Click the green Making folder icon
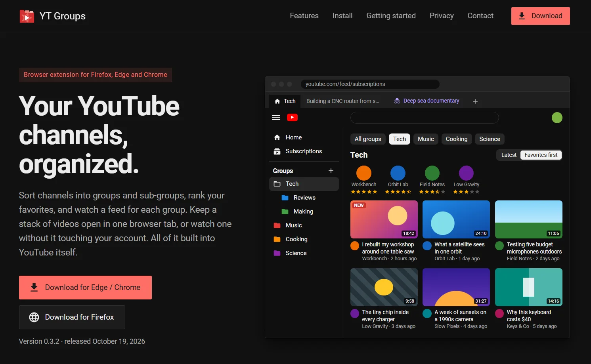The image size is (591, 364). [285, 212]
